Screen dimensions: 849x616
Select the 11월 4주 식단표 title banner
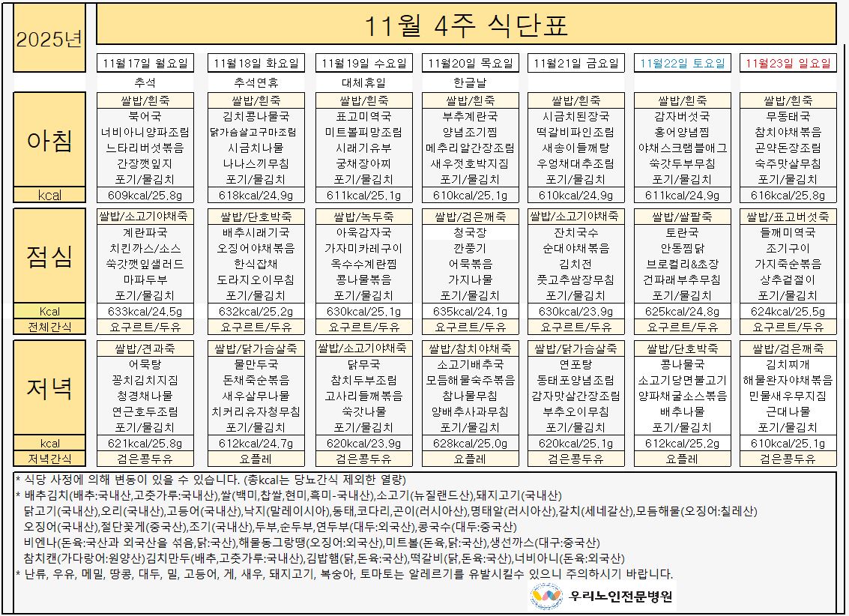(466, 25)
